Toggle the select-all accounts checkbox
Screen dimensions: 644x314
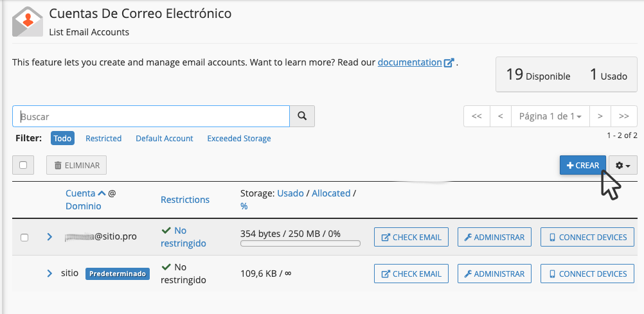23,166
